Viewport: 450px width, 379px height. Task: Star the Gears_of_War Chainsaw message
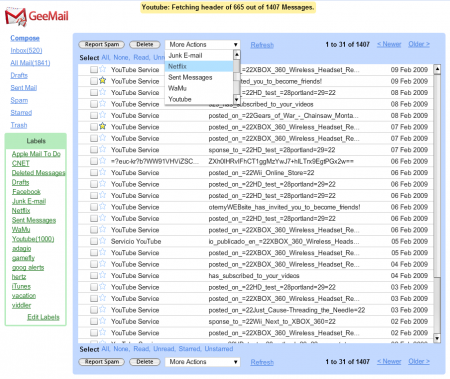pyautogui.click(x=103, y=115)
